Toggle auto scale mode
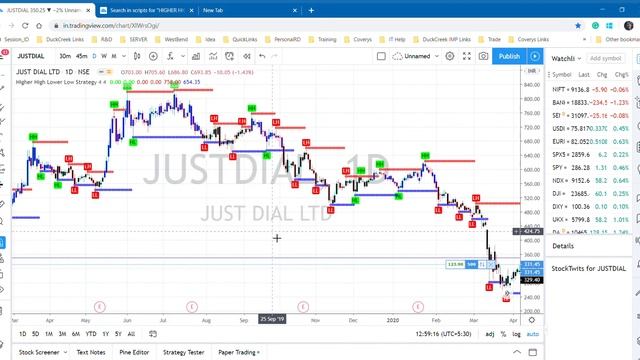640x360 pixels. pyautogui.click(x=533, y=334)
